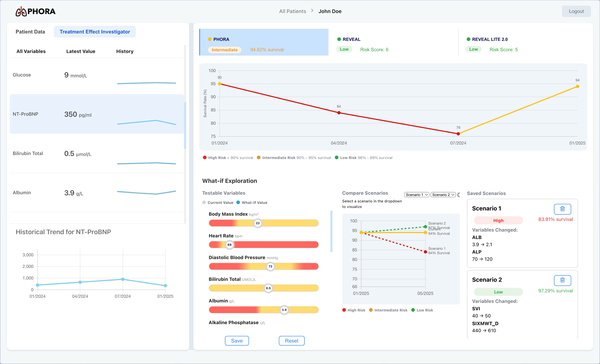Select Treatment Effect Investigator tab
600x364 pixels.
(95, 32)
